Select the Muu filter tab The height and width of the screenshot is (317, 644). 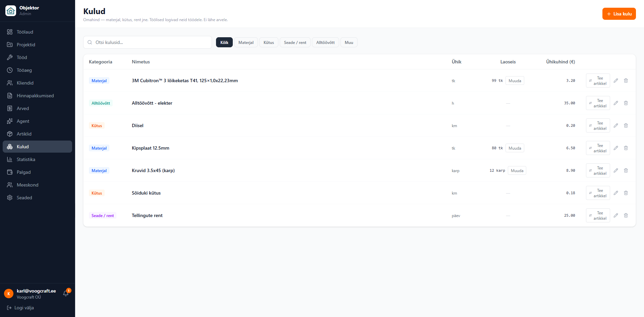pyautogui.click(x=349, y=42)
